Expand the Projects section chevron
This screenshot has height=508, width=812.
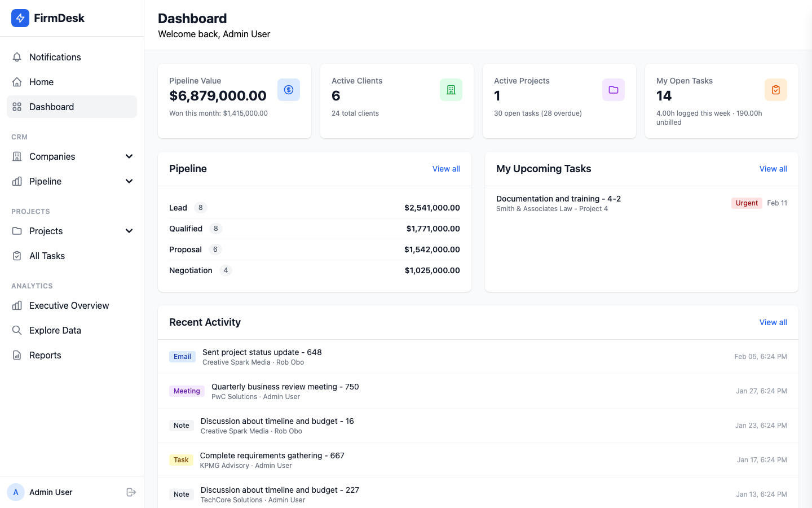pos(129,231)
